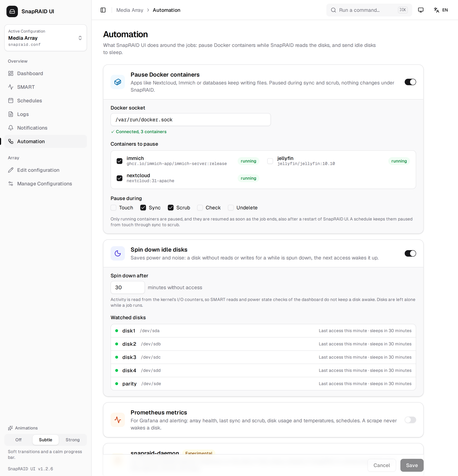The height and width of the screenshot is (476, 458).
Task: Set animations to Subtle
Action: pyautogui.click(x=46, y=440)
